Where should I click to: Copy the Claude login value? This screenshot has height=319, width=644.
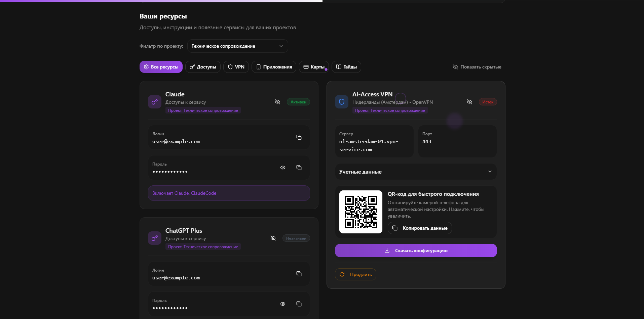299,137
